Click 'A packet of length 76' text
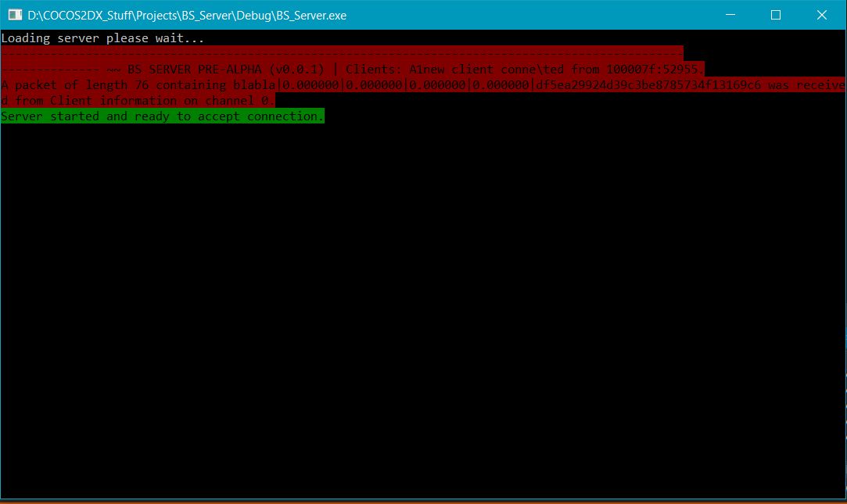The image size is (847, 504). point(75,85)
